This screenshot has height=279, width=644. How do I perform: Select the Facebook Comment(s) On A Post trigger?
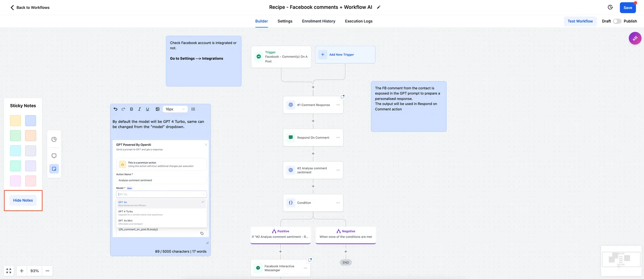(x=281, y=57)
